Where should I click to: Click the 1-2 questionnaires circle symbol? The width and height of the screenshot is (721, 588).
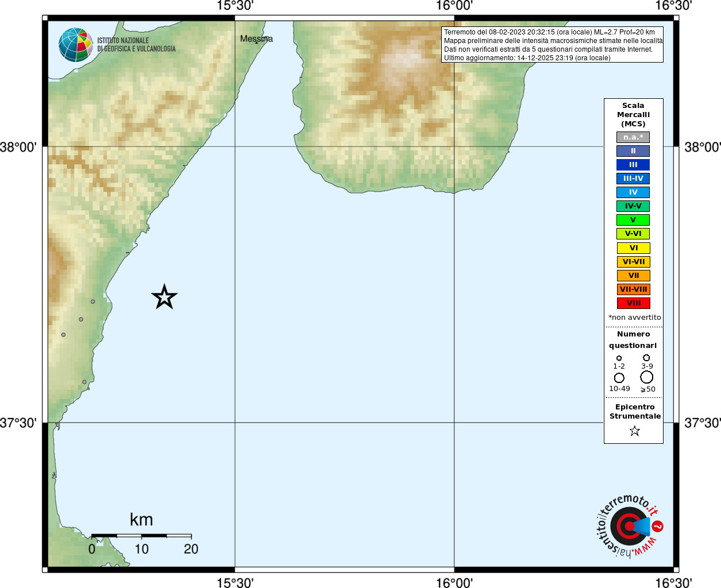[619, 358]
